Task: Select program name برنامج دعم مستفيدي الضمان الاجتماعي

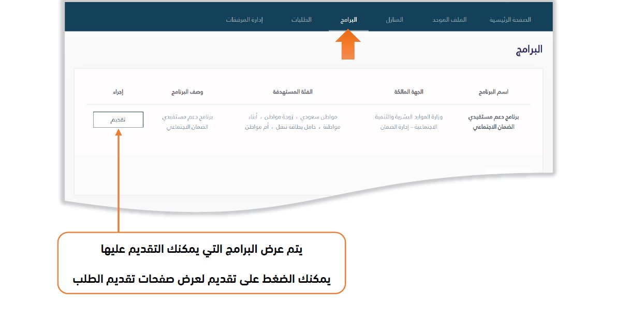Action: click(x=493, y=122)
